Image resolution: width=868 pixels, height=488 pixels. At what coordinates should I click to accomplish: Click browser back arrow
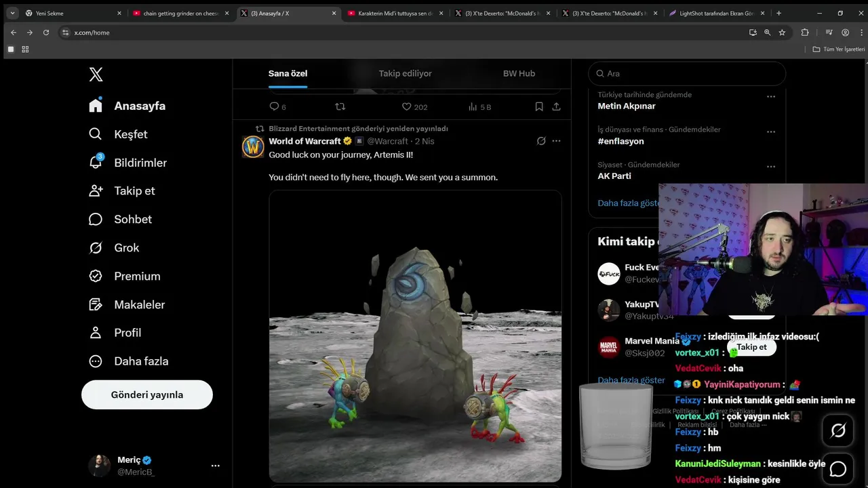14,33
